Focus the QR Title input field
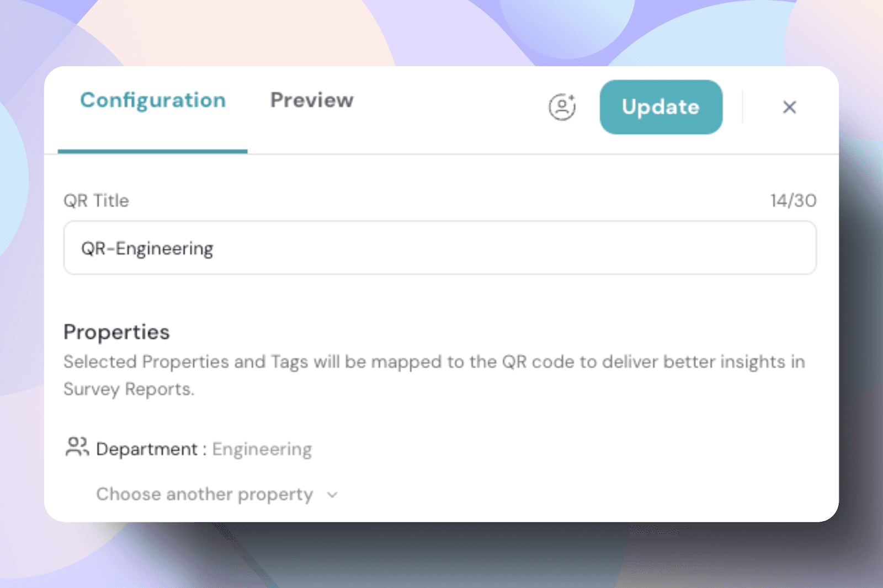 (x=440, y=248)
